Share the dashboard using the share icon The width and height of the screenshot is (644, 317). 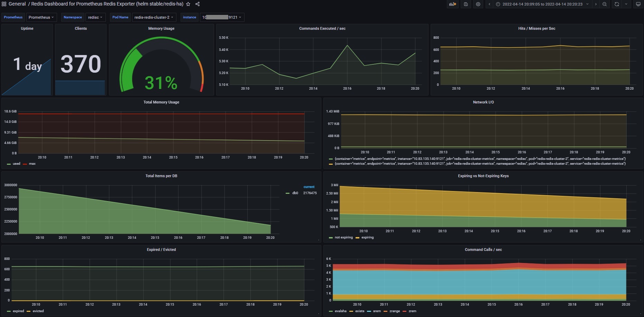click(x=197, y=4)
